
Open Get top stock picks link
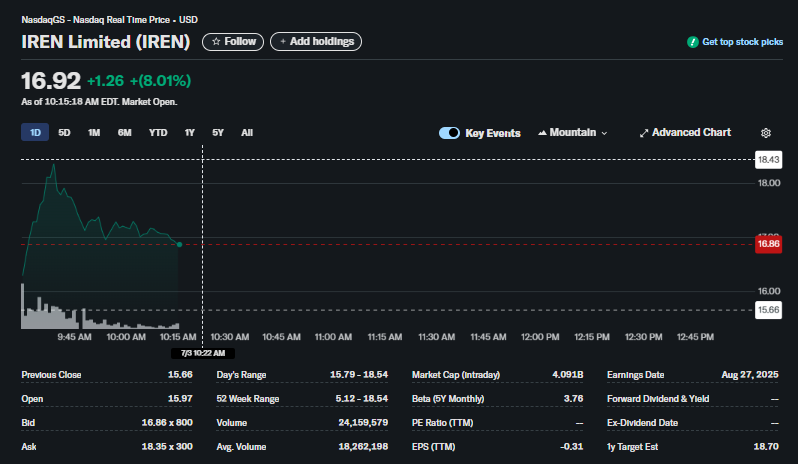pyautogui.click(x=742, y=42)
